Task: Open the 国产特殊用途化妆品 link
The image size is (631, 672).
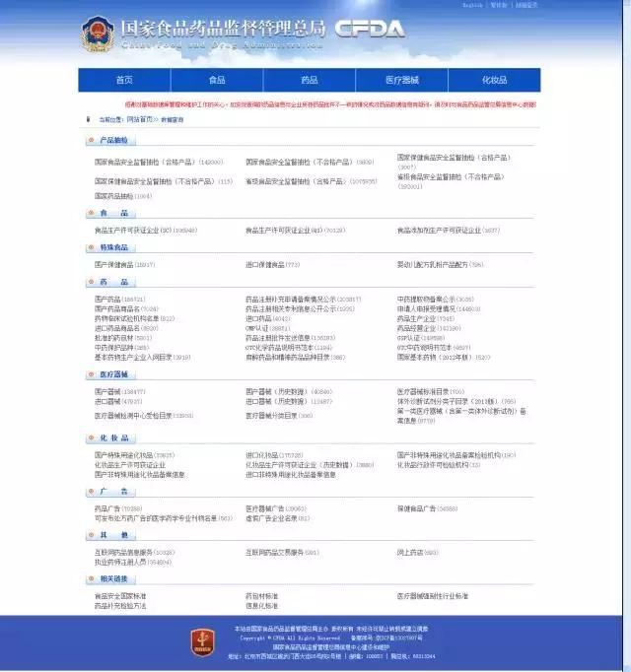Action: [x=134, y=455]
